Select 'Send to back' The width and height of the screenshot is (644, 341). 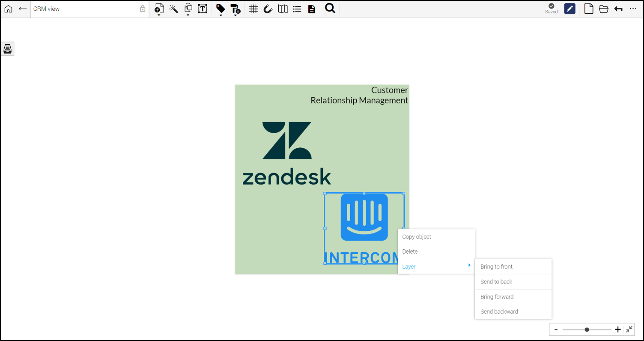click(x=513, y=281)
